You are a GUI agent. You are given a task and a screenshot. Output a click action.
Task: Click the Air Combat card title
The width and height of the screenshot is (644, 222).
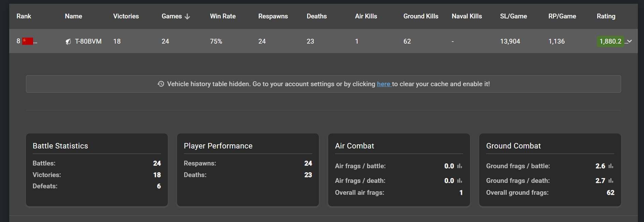coord(354,146)
